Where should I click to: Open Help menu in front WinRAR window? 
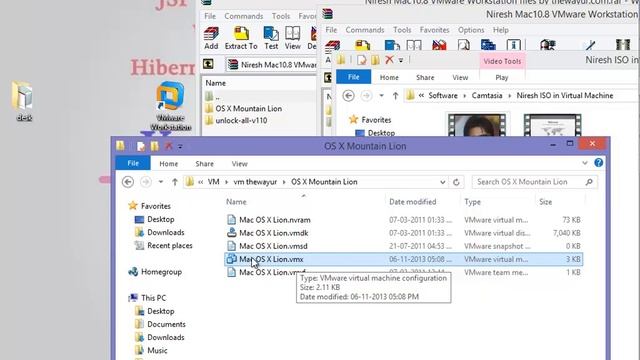pos(500,30)
